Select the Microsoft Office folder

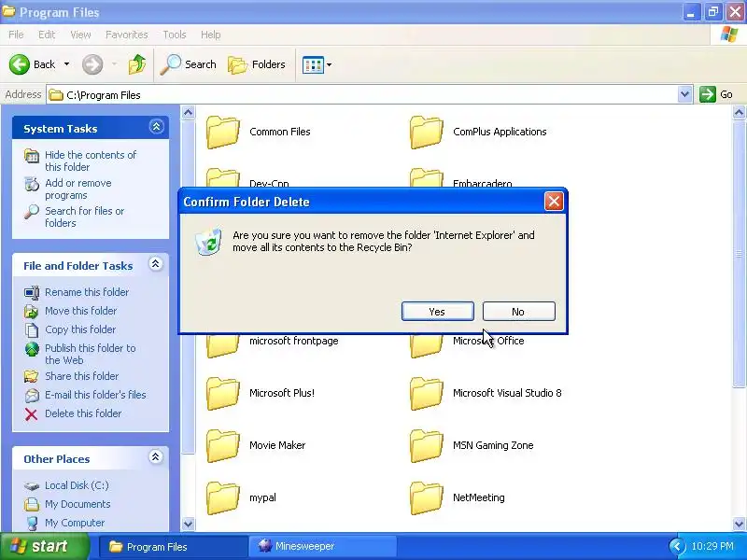(488, 341)
